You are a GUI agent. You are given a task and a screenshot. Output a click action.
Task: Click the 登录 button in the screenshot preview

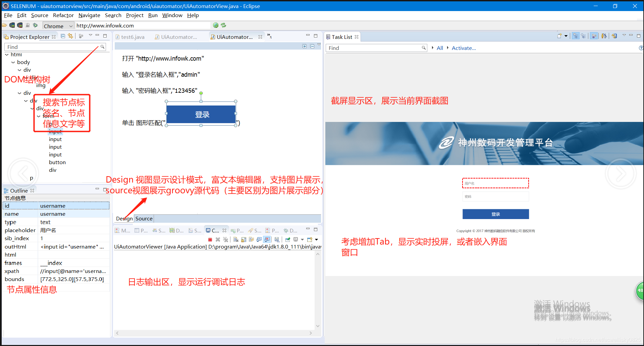click(x=495, y=214)
